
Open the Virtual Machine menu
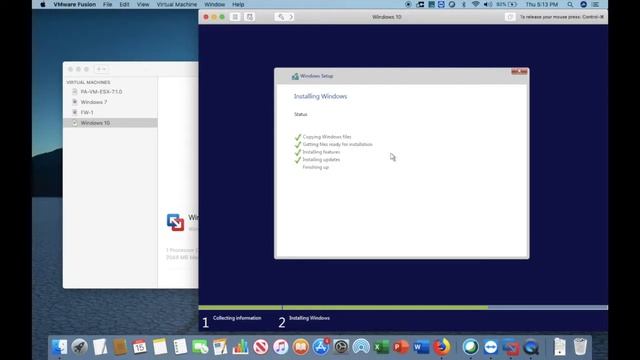177,4
